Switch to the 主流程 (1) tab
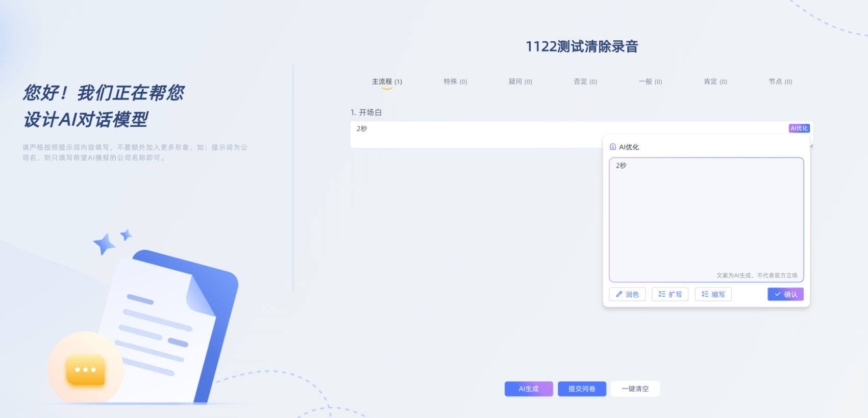This screenshot has height=418, width=868. click(x=387, y=82)
